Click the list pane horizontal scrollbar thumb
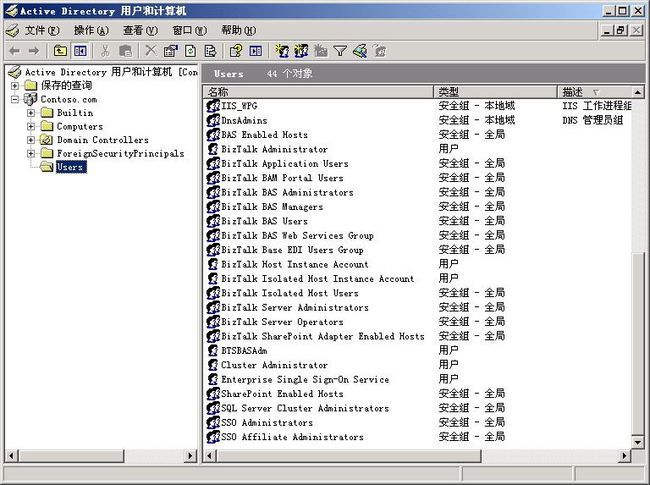 click(349, 456)
